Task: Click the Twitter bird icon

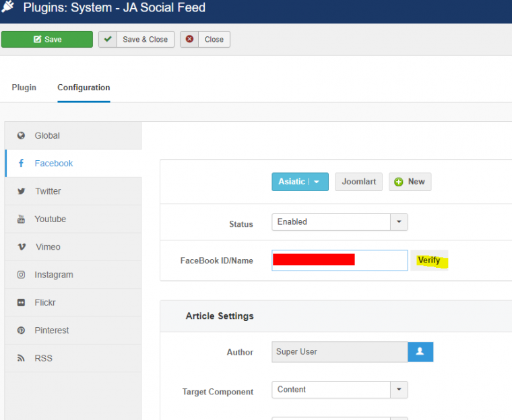Action: [x=22, y=191]
